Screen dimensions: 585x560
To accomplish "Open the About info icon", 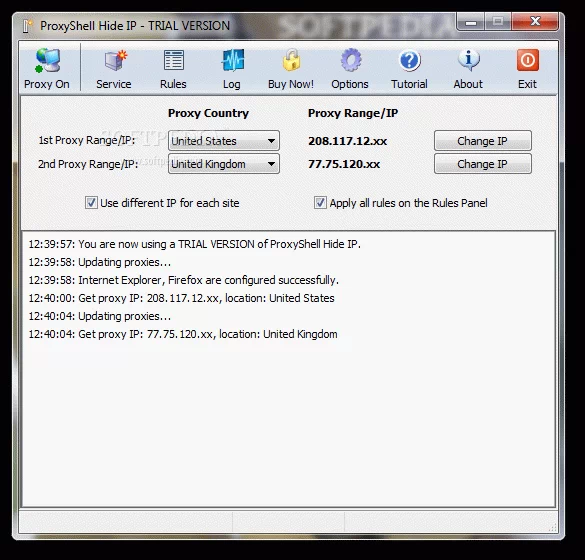I will [x=469, y=60].
